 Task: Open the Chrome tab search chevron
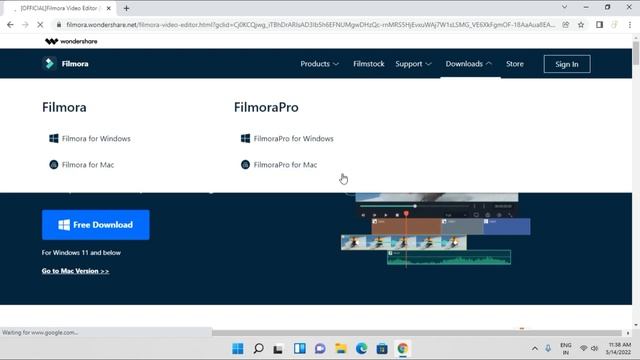(564, 7)
